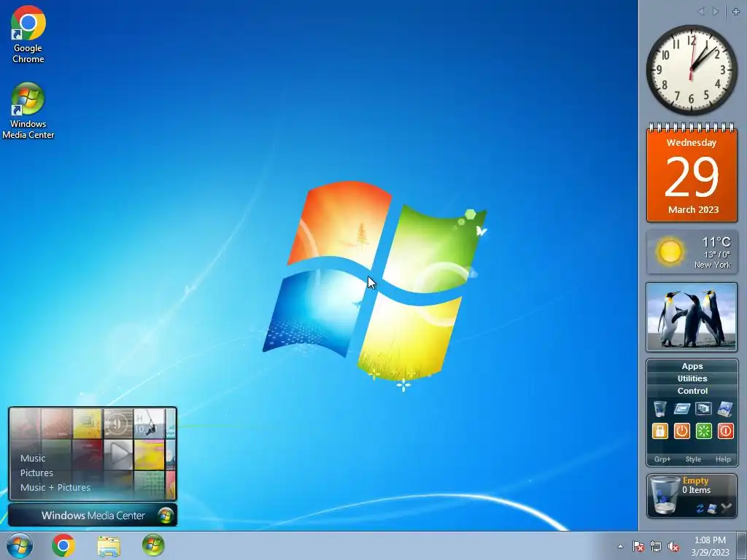
Task: Click Style in the launcher gadget
Action: (x=693, y=459)
